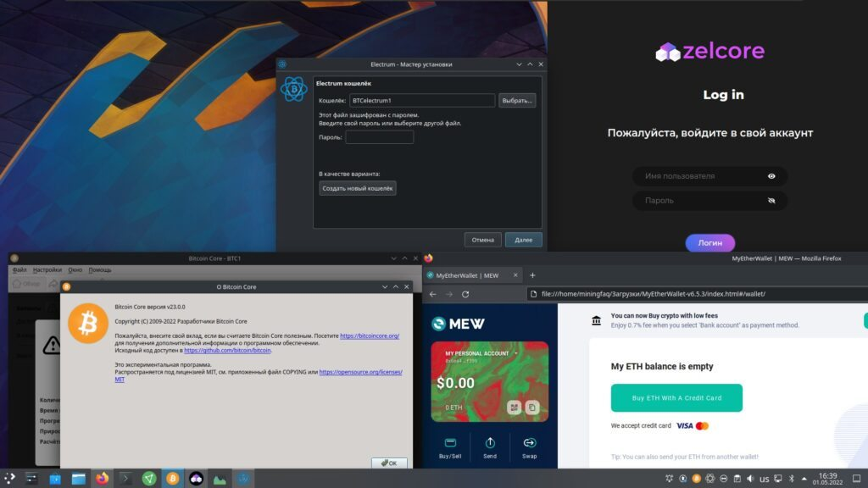
Task: Open the Bitcoin Core taskbar entry
Action: 173,479
